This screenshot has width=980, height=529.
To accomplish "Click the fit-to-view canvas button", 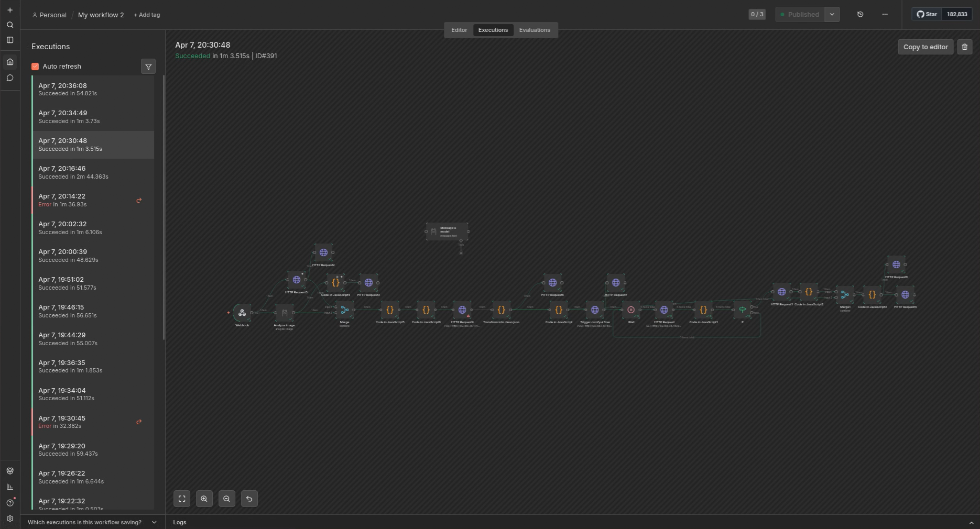I will [x=182, y=499].
